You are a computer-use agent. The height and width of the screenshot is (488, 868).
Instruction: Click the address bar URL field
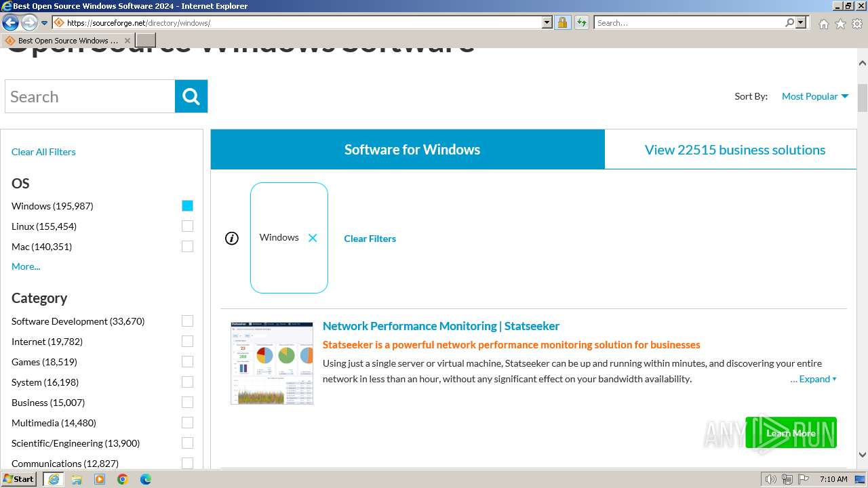(297, 22)
